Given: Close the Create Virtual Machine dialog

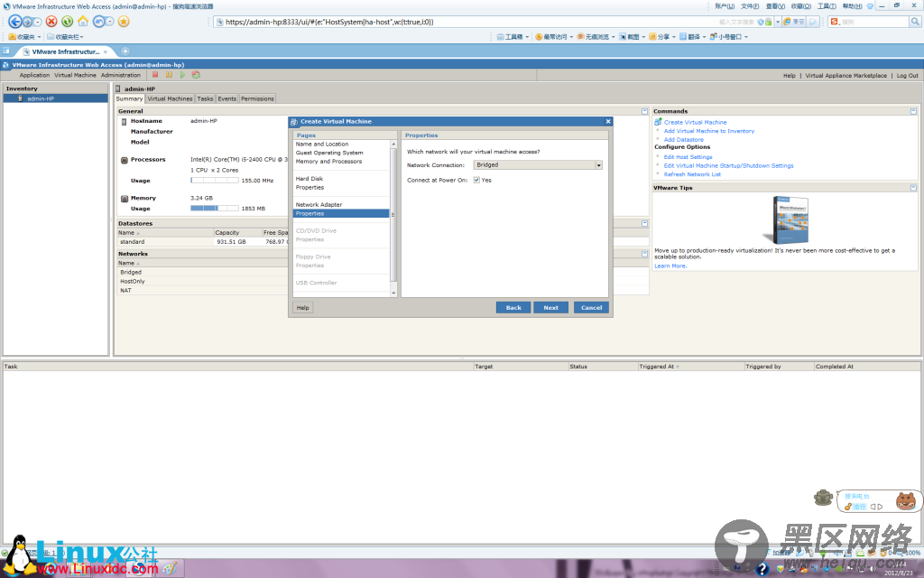Looking at the screenshot, I should [x=608, y=122].
